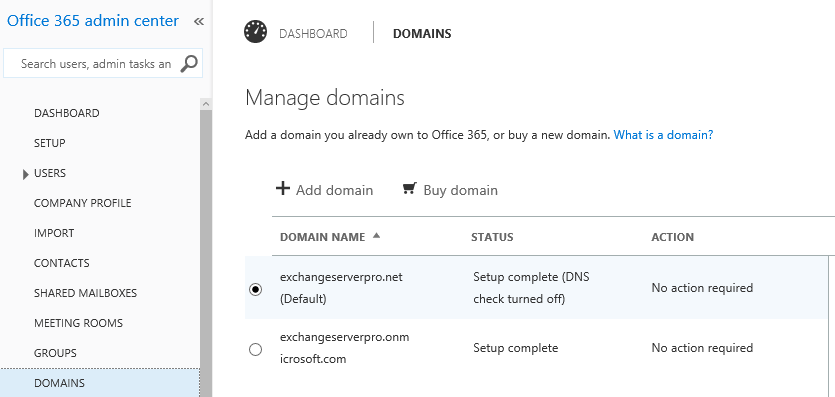Open IMPORT in the sidebar
Viewport: 835px width, 397px height.
click(x=54, y=233)
